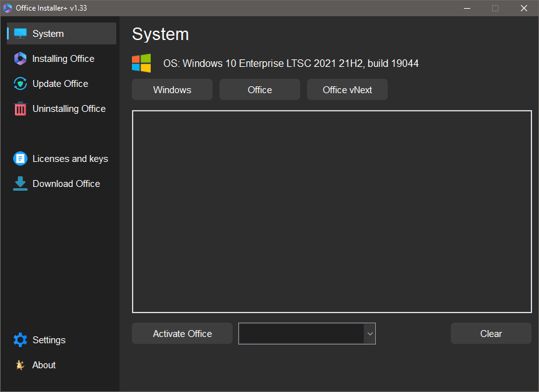Click the Update Office shield icon
The image size is (539, 392).
(21, 84)
